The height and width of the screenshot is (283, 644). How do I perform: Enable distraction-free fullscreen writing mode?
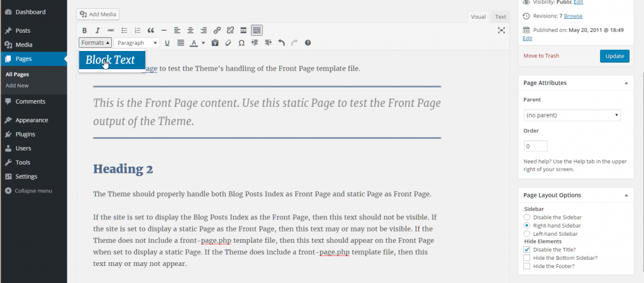coord(501,30)
